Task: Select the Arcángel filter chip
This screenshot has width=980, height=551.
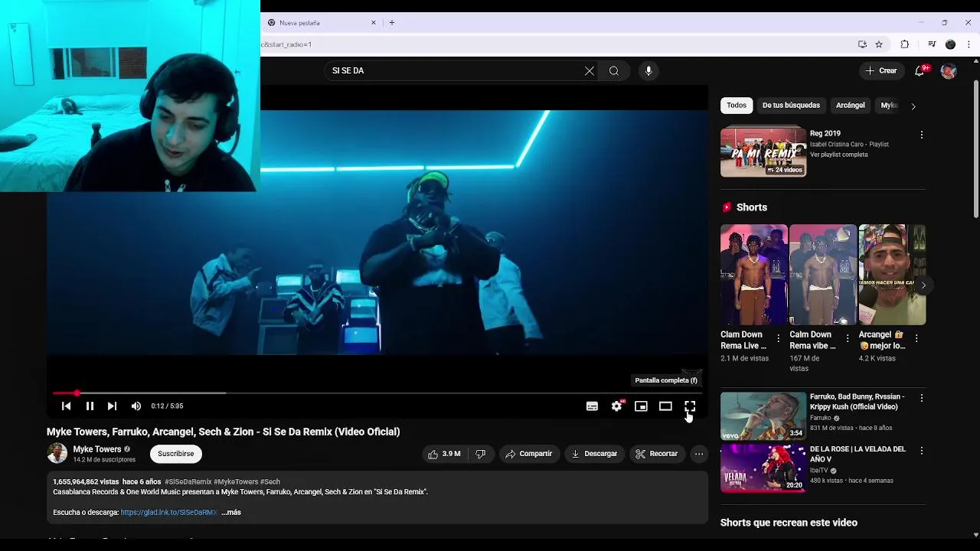Action: [x=851, y=106]
